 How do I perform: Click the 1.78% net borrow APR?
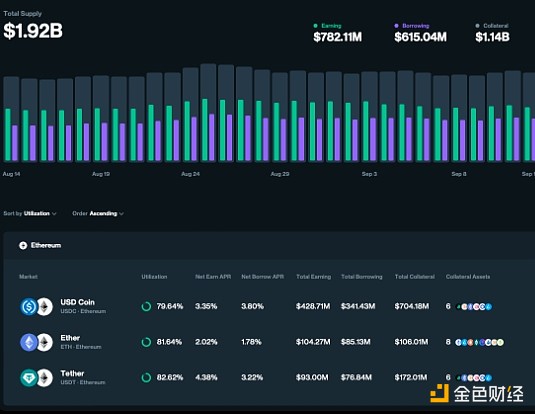pyautogui.click(x=251, y=342)
